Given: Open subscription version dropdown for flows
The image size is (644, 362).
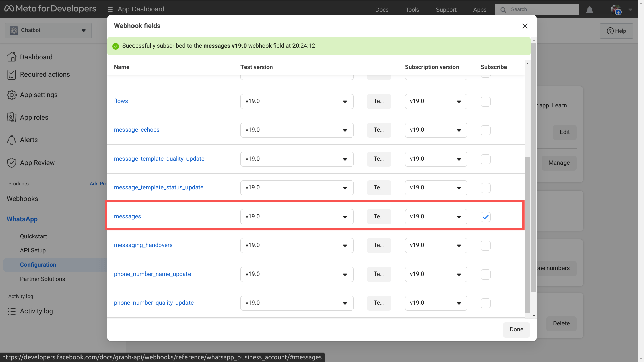Looking at the screenshot, I should pyautogui.click(x=436, y=102).
